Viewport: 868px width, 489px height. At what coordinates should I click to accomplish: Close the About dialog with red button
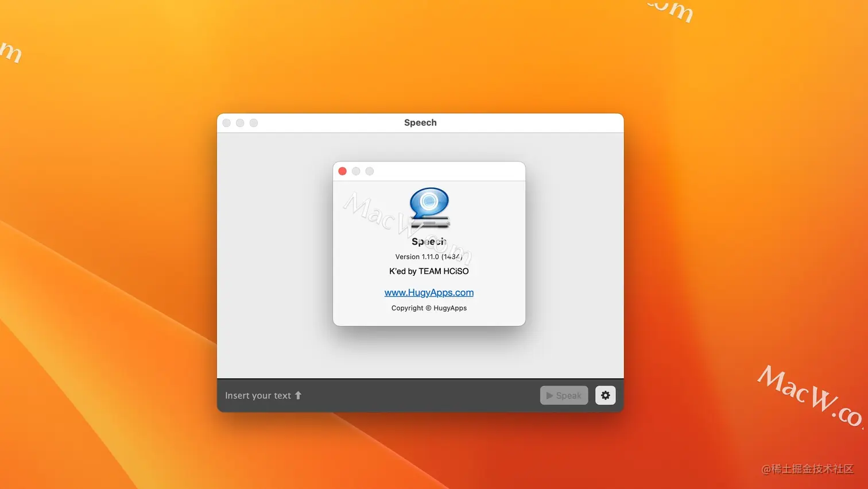pyautogui.click(x=343, y=171)
